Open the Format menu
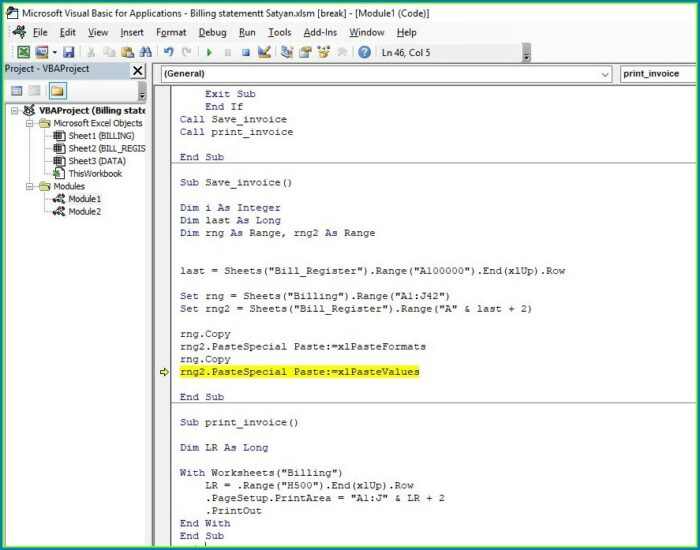Viewport: 700px width, 550px height. point(171,32)
